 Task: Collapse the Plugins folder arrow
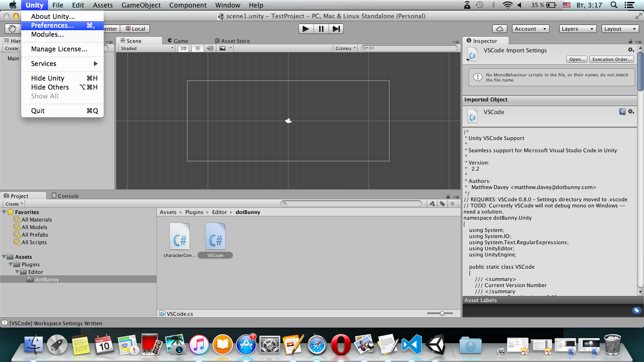coord(11,264)
